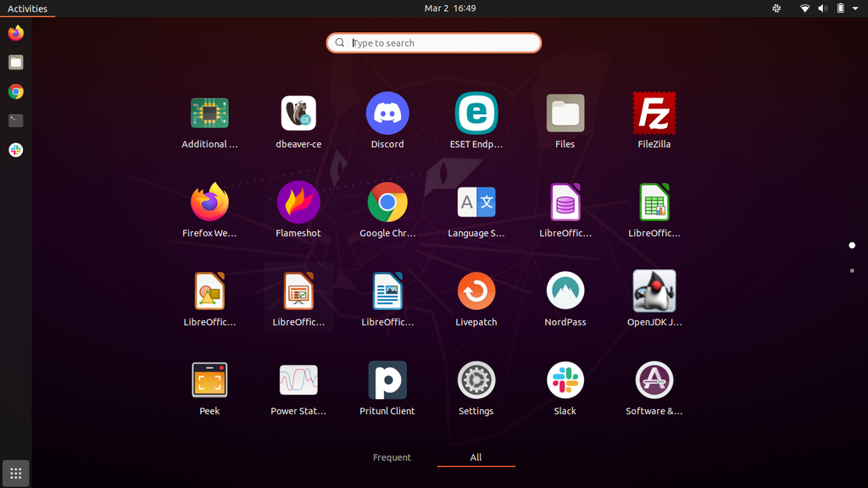
Task: Expand the system status menu via top-right arrow
Action: tap(854, 8)
